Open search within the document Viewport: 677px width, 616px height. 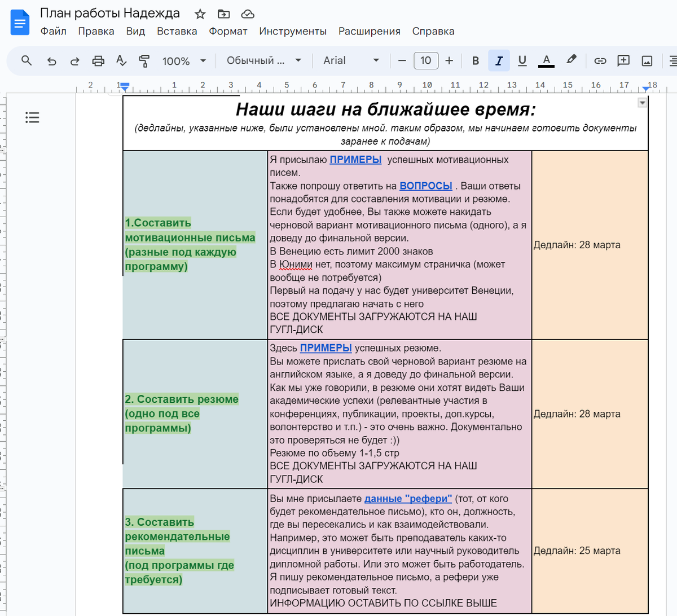click(x=26, y=60)
